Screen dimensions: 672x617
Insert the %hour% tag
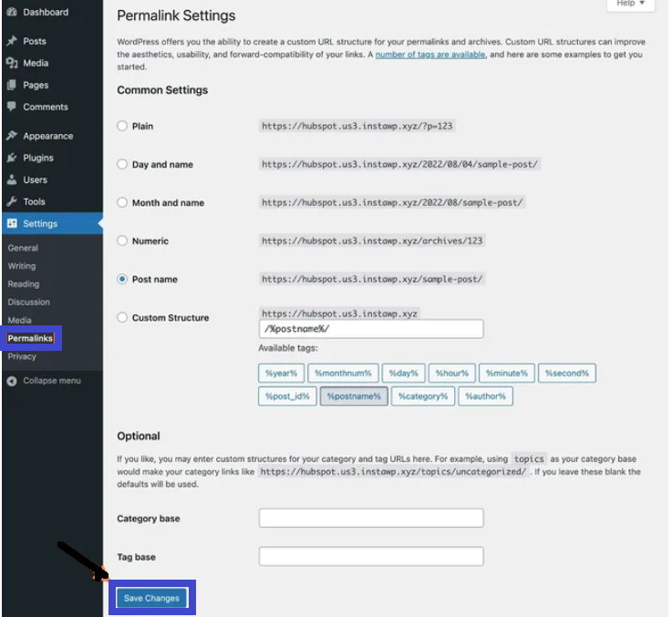(x=451, y=373)
